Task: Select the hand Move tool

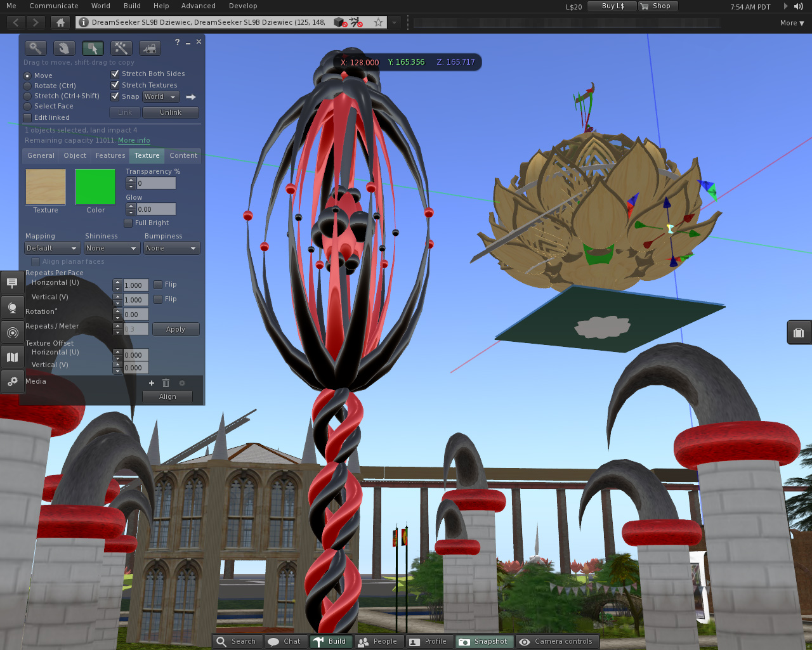Action: pos(63,48)
